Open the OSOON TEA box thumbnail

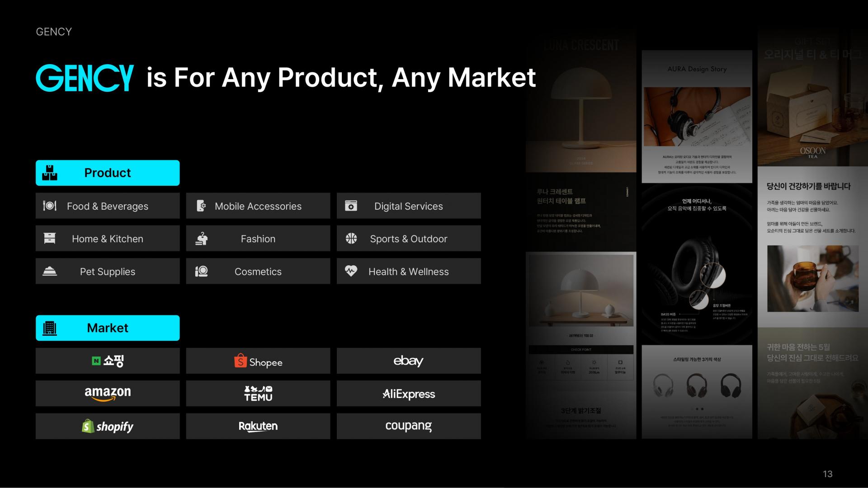813,97
